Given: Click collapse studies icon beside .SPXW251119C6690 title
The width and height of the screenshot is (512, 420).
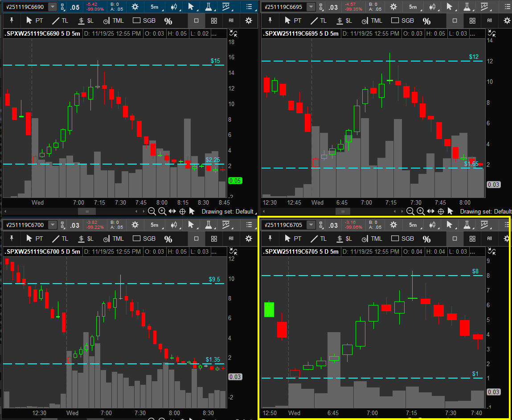Looking at the screenshot, I should click(x=233, y=33).
